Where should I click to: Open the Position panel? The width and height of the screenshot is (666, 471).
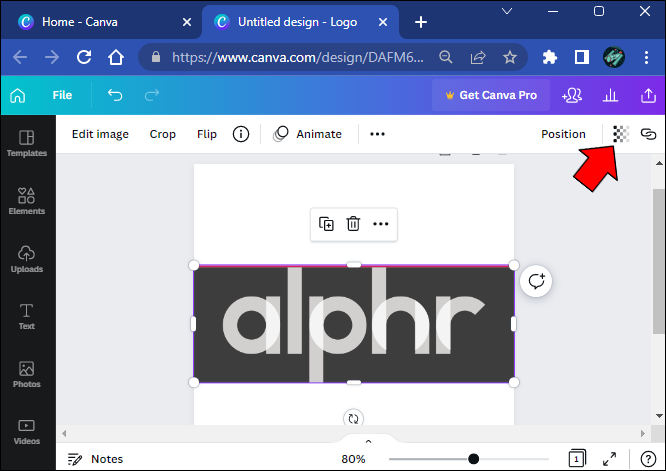click(563, 134)
